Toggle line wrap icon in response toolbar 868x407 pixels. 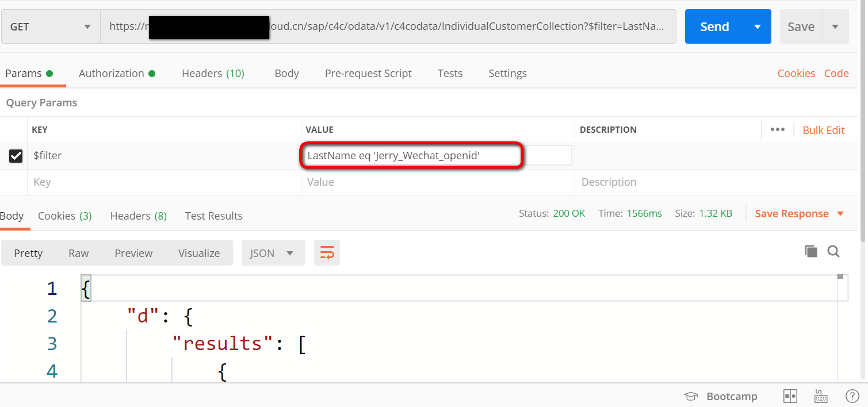click(x=327, y=253)
